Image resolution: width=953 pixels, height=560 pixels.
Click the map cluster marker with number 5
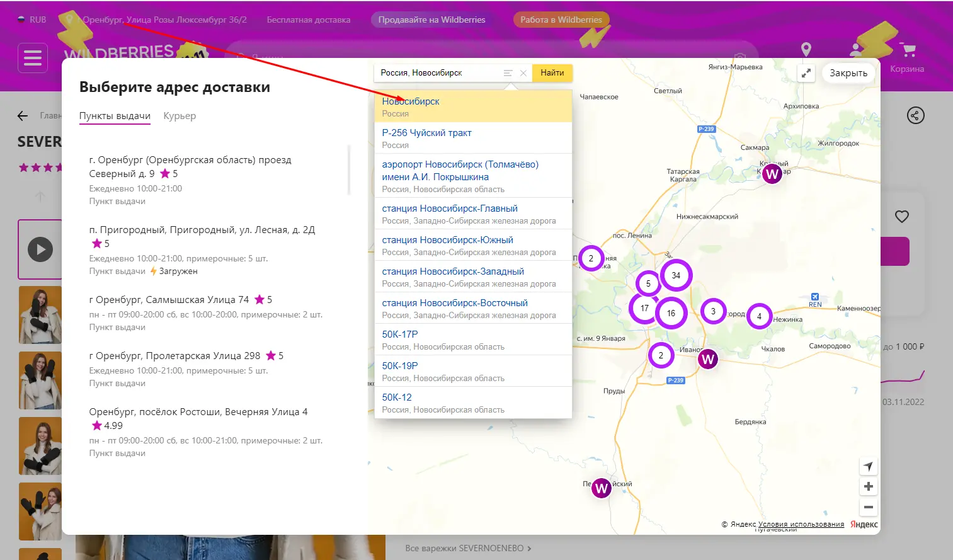[x=648, y=284]
